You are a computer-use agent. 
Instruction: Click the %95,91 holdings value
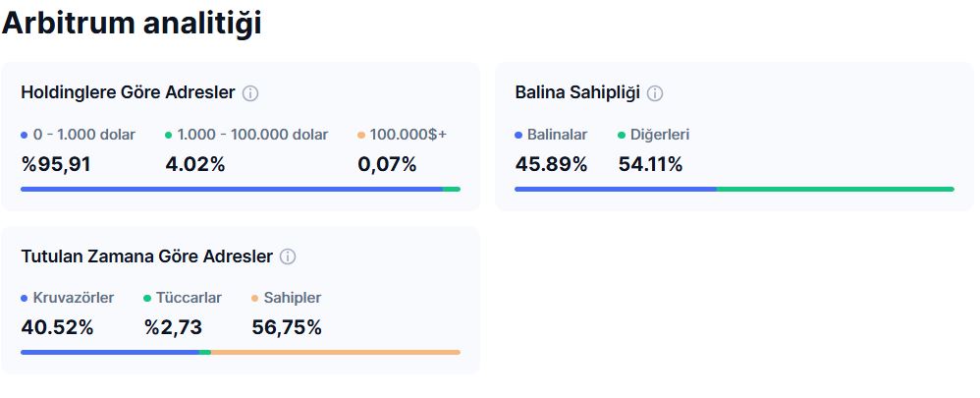point(56,164)
